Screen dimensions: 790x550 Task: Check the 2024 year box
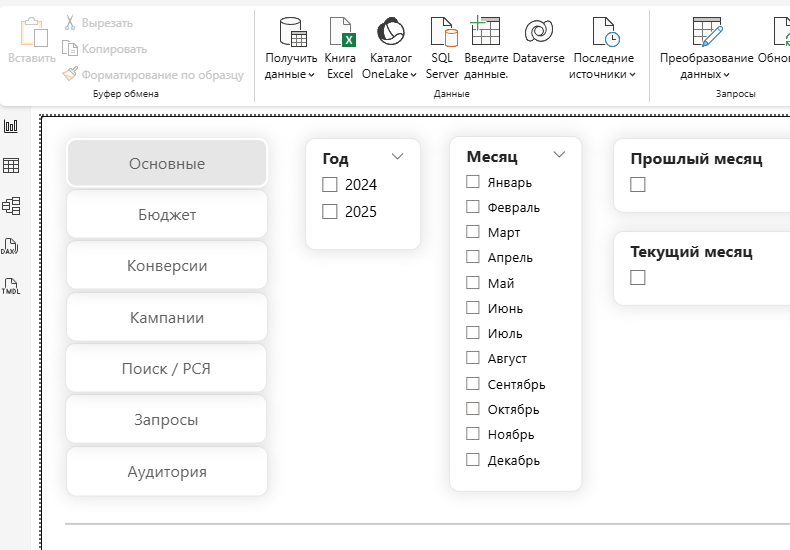(330, 184)
